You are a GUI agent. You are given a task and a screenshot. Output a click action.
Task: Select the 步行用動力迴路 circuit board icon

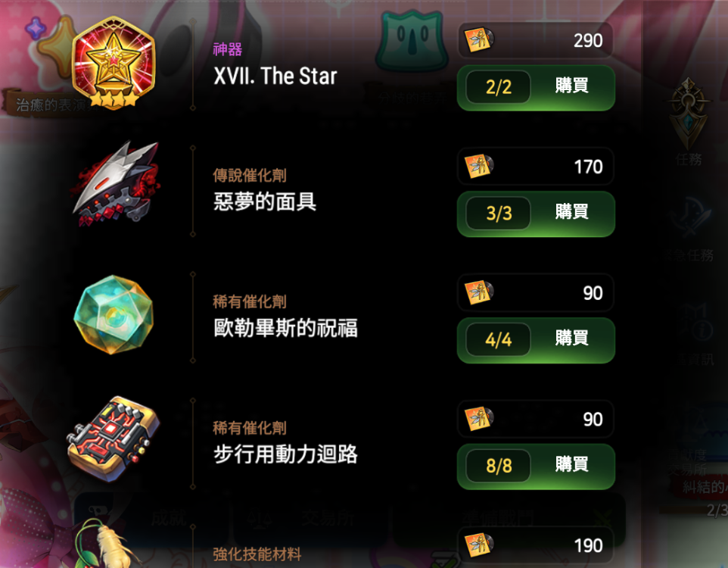click(x=114, y=438)
